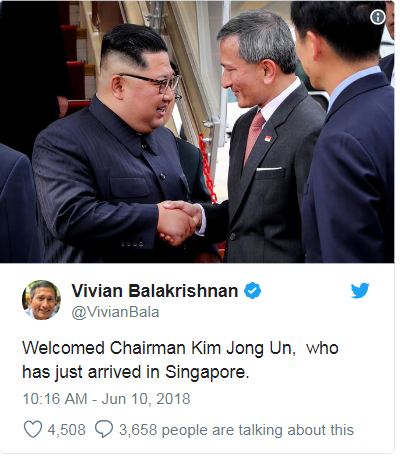400x462 pixels.
Task: Click the Jun 10, 2018 date text
Action: pos(146,399)
